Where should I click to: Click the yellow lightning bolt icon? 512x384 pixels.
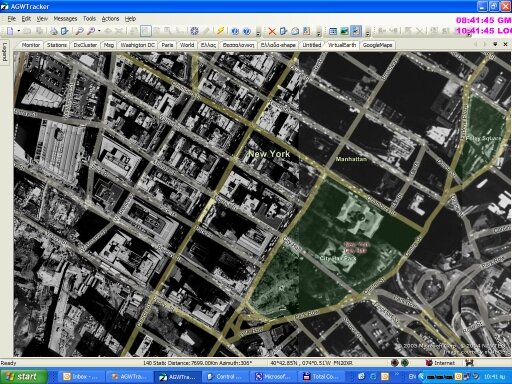tap(220, 31)
